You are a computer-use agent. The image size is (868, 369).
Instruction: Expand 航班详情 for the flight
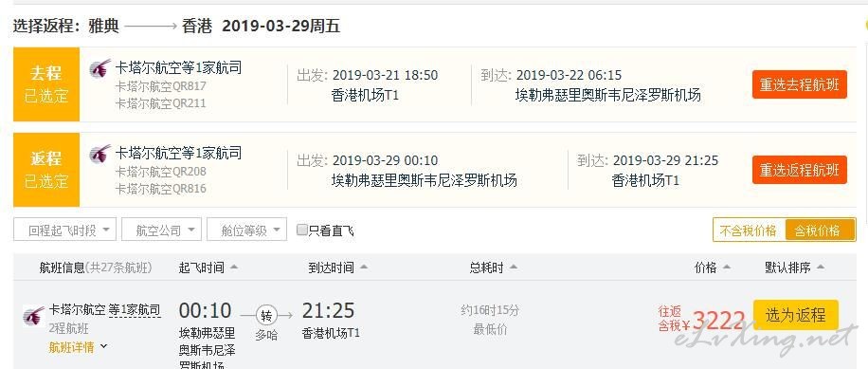(78, 347)
